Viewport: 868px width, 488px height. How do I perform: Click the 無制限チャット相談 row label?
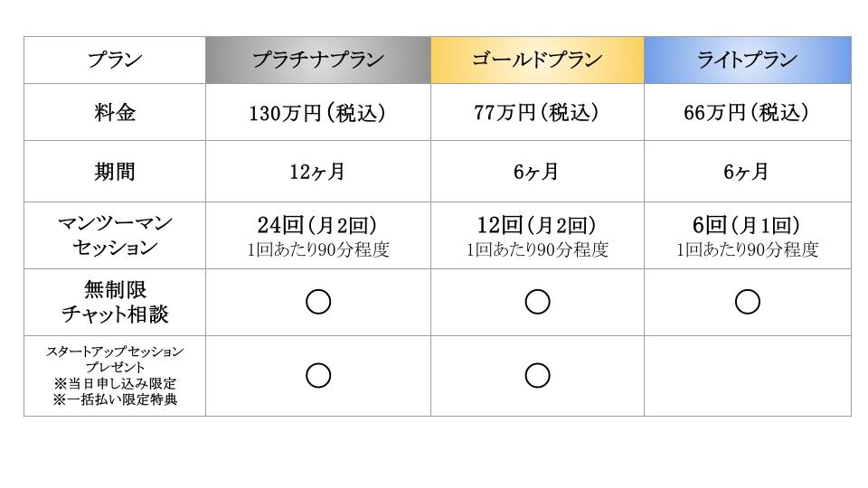[x=115, y=302]
